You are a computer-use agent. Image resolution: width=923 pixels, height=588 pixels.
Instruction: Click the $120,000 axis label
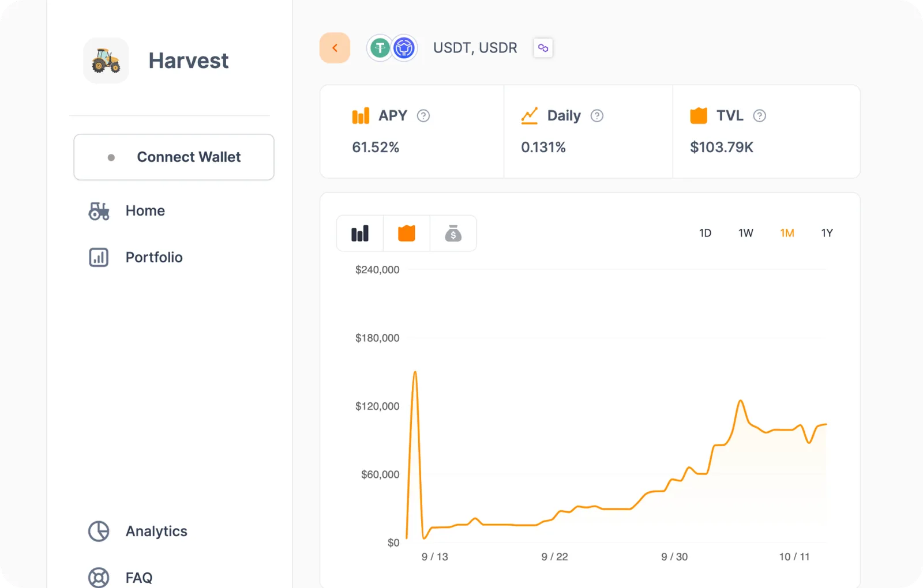click(x=377, y=406)
